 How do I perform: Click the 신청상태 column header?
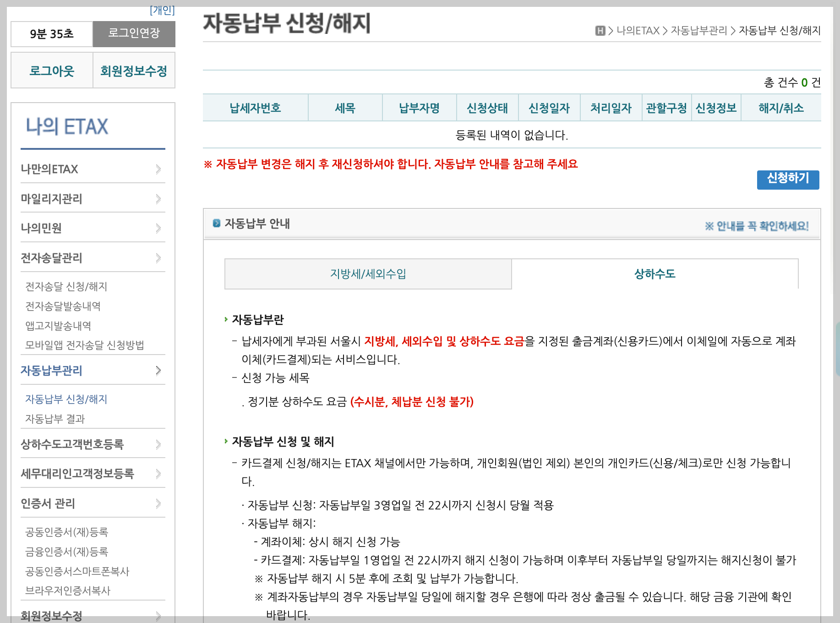pyautogui.click(x=487, y=108)
